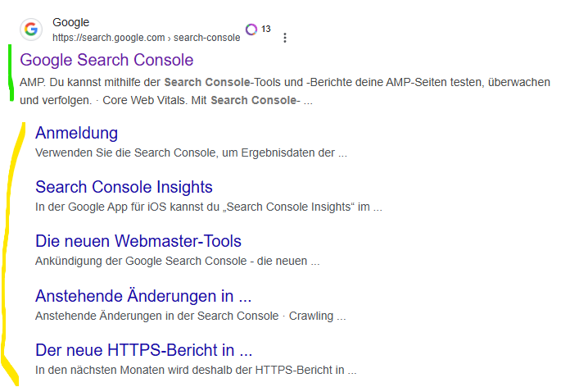Click the number 13 badge
The height and width of the screenshot is (387, 588).
click(266, 29)
